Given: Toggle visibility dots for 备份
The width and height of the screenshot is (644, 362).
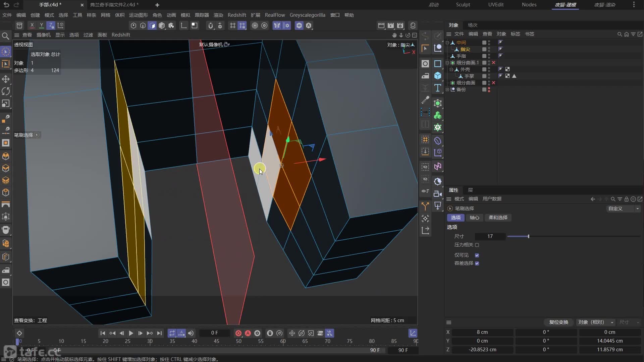Looking at the screenshot, I should [489, 89].
